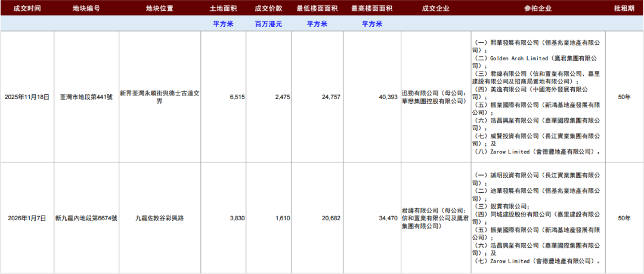
Task: Click the 荃灣市地段第441號 lot number cell
Action: (x=86, y=97)
